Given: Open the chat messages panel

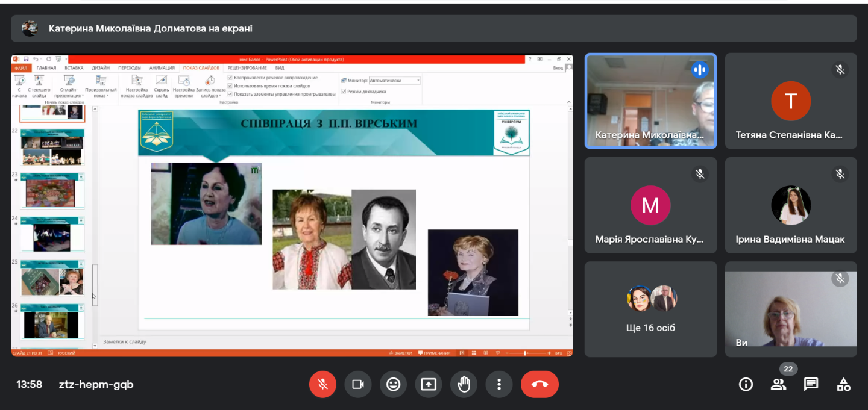Looking at the screenshot, I should point(811,384).
